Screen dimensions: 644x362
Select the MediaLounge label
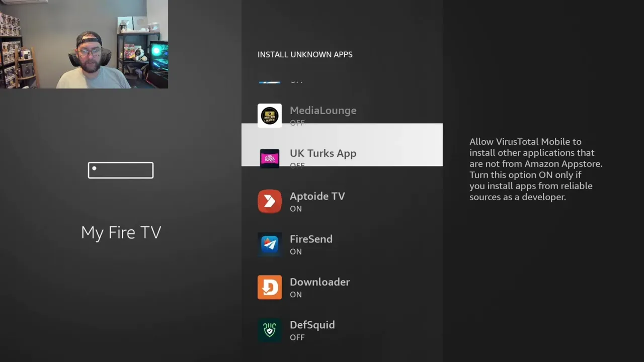323,111
